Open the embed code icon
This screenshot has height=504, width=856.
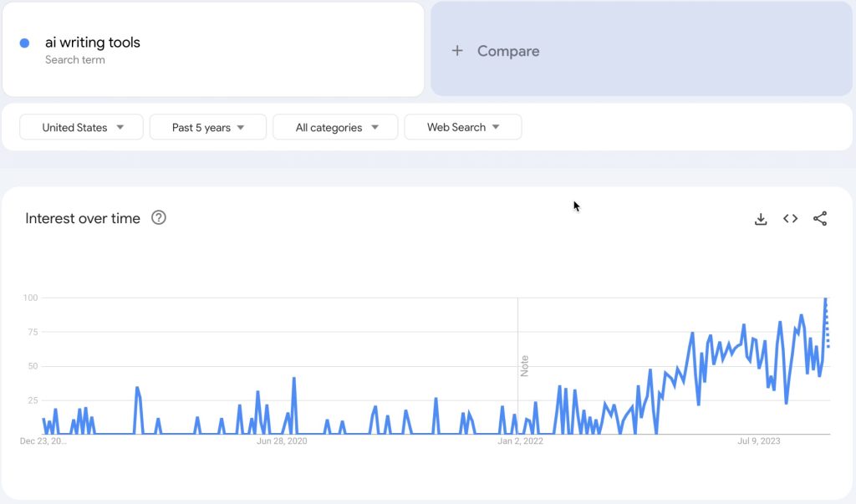pos(790,219)
